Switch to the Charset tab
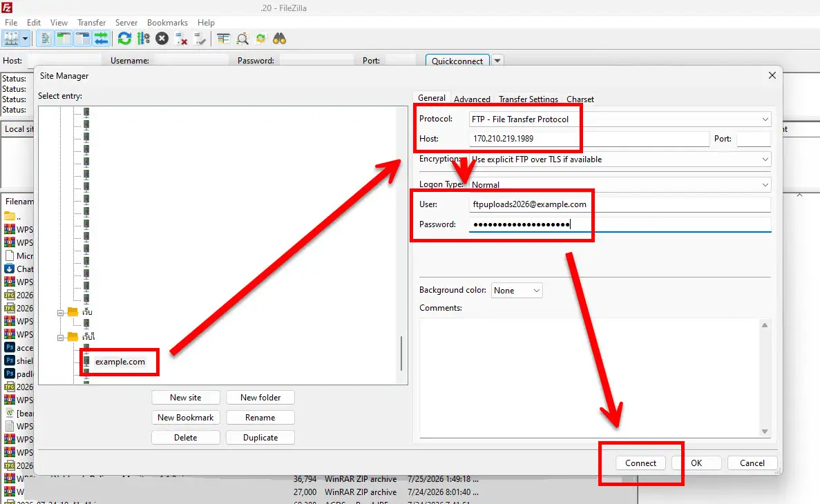 580,99
